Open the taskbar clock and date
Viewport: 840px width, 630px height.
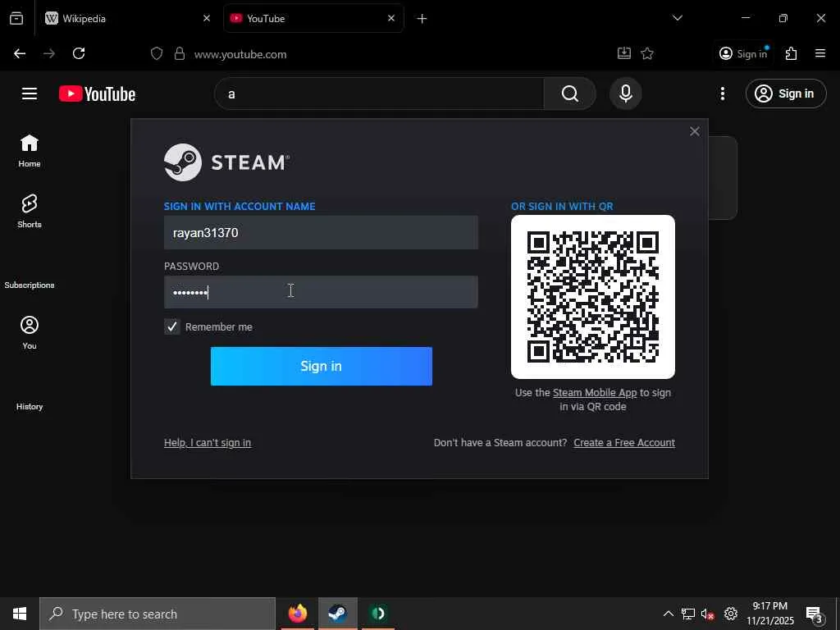click(x=769, y=614)
